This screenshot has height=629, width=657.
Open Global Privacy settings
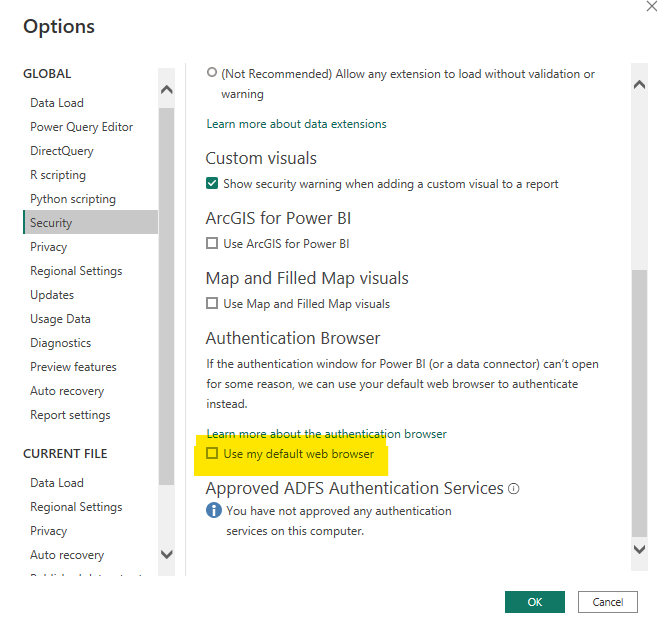(49, 247)
